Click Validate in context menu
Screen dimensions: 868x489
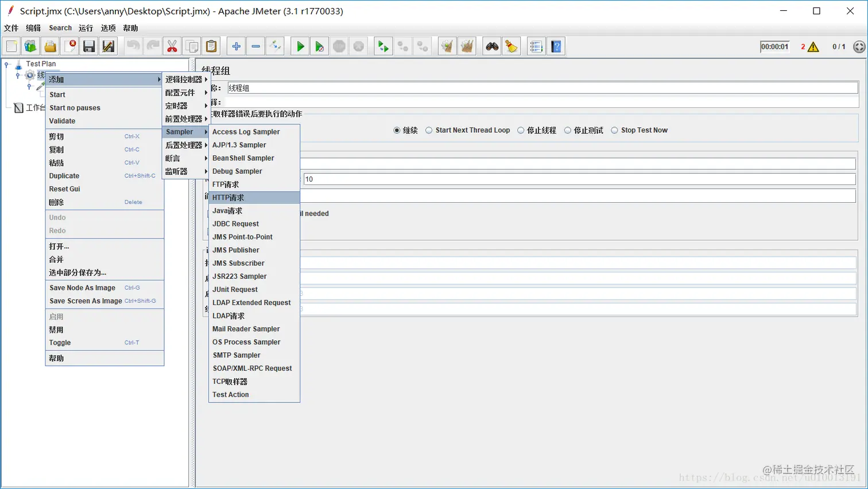(x=104, y=121)
